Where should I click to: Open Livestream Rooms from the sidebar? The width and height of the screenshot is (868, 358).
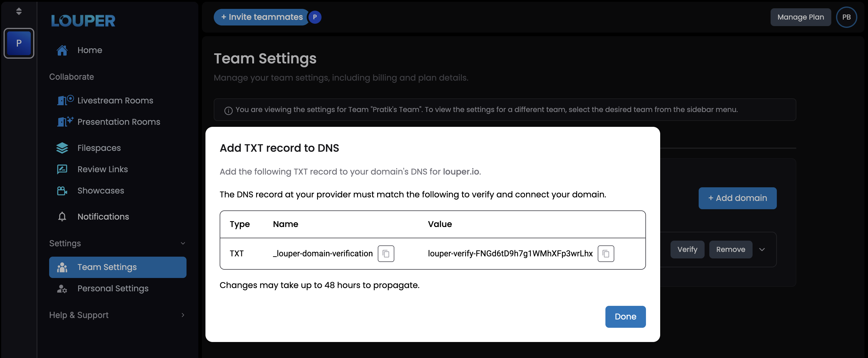(x=115, y=100)
